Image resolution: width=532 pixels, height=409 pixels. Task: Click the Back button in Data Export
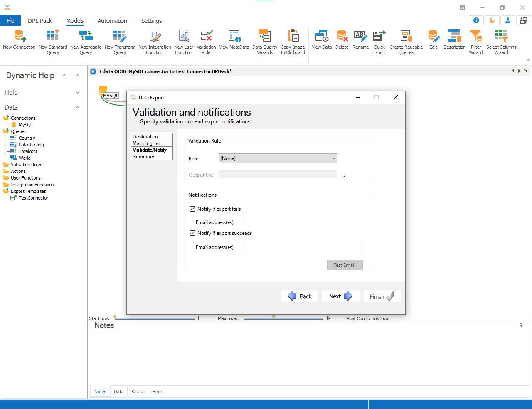point(299,296)
